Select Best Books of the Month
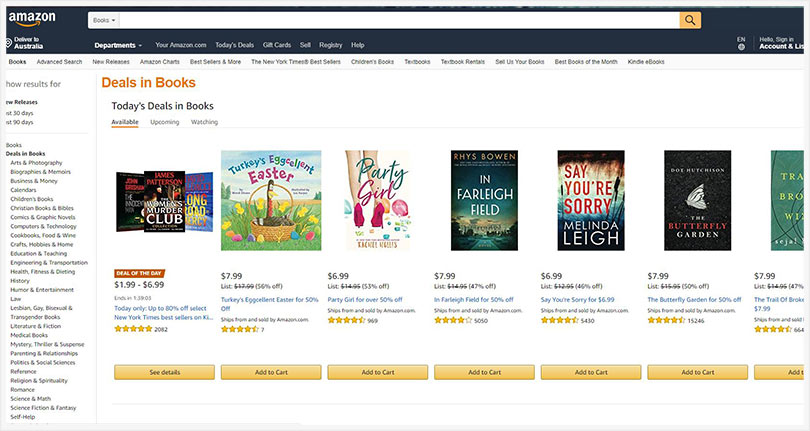 [586, 62]
